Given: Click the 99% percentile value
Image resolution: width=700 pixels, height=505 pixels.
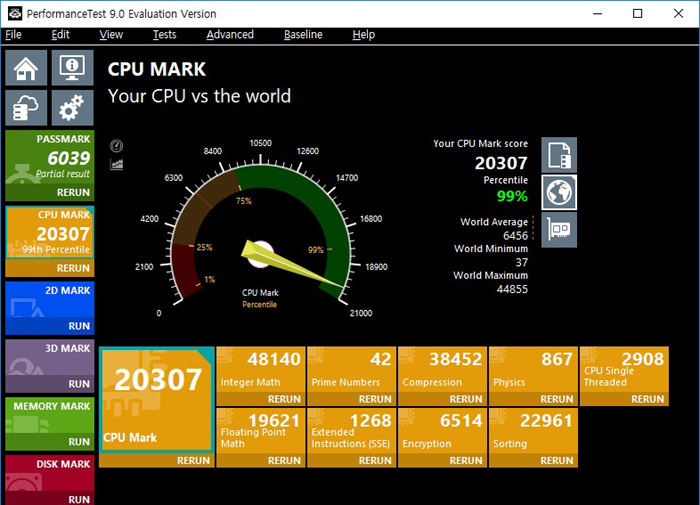Looking at the screenshot, I should pos(512,196).
